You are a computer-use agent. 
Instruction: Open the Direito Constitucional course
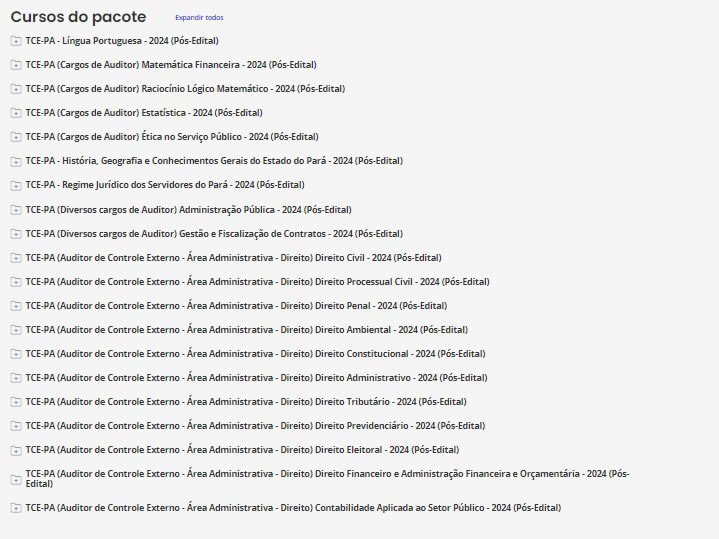(255, 354)
